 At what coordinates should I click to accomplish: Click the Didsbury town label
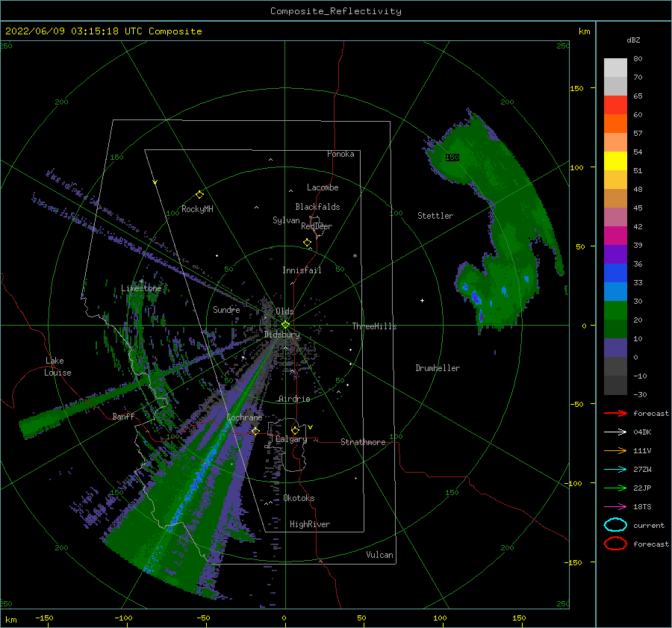point(281,335)
